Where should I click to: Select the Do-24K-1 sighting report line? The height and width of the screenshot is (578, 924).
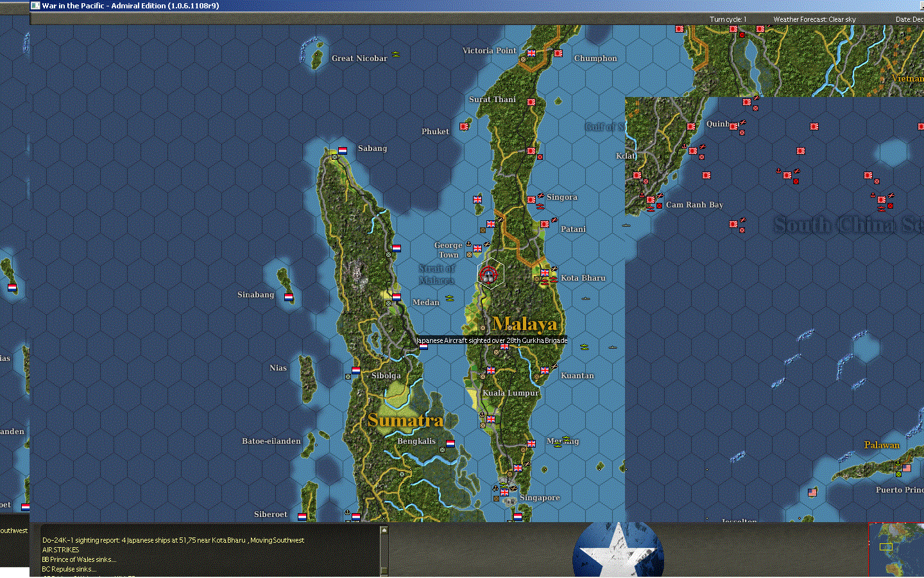[173, 540]
